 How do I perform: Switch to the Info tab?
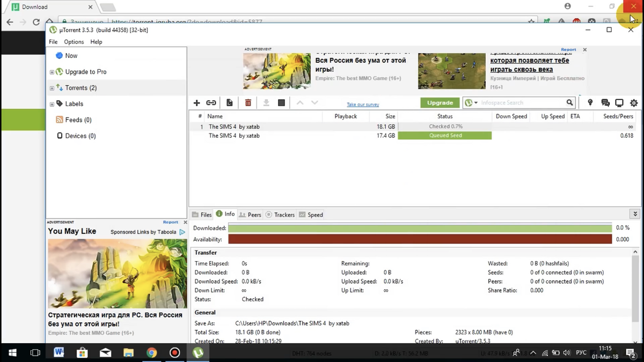click(x=225, y=214)
